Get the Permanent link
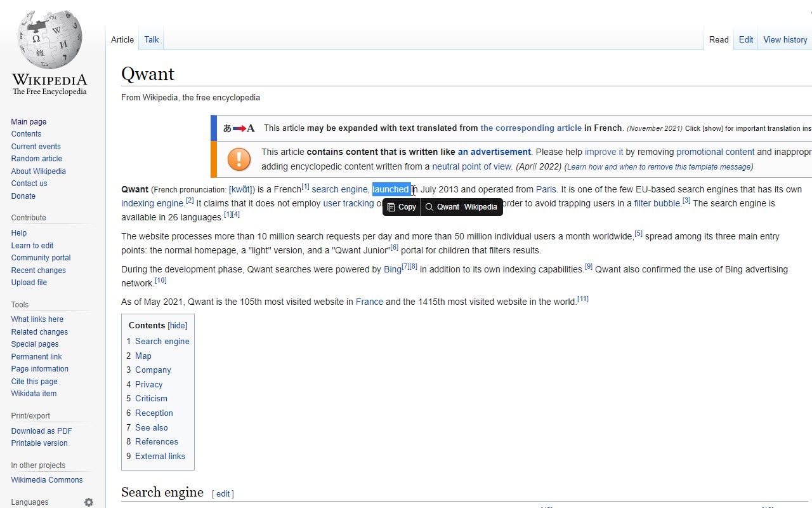Viewport: 812px width, 508px height. click(x=37, y=357)
